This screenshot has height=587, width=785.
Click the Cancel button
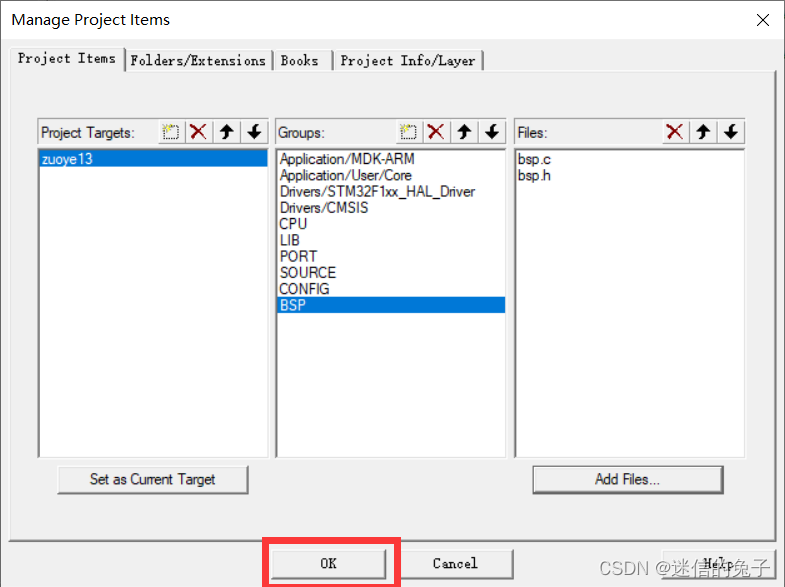tap(456, 564)
